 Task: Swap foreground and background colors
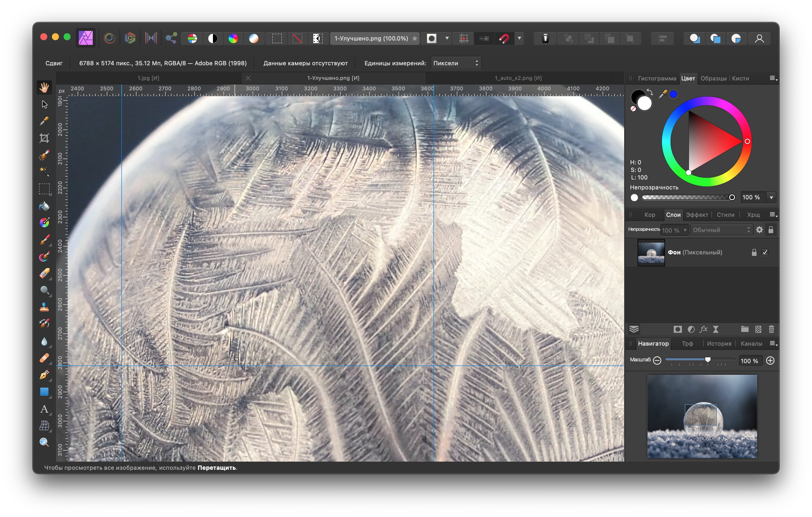(x=650, y=92)
